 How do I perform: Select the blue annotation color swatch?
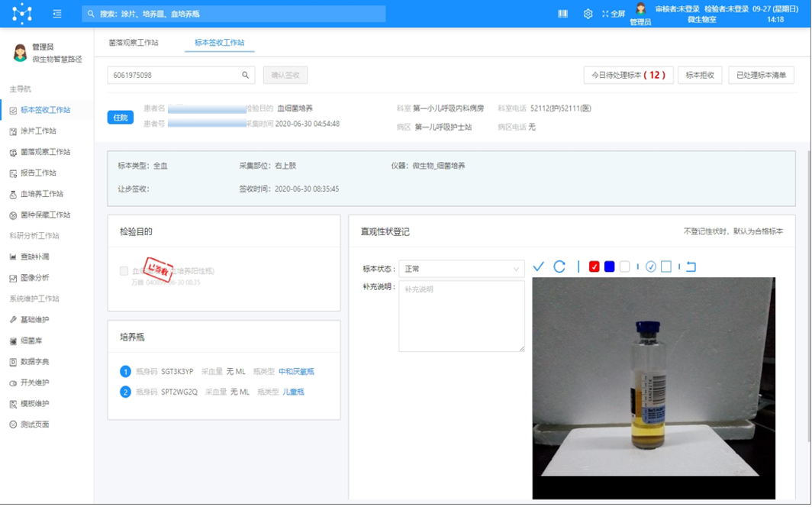click(x=610, y=266)
